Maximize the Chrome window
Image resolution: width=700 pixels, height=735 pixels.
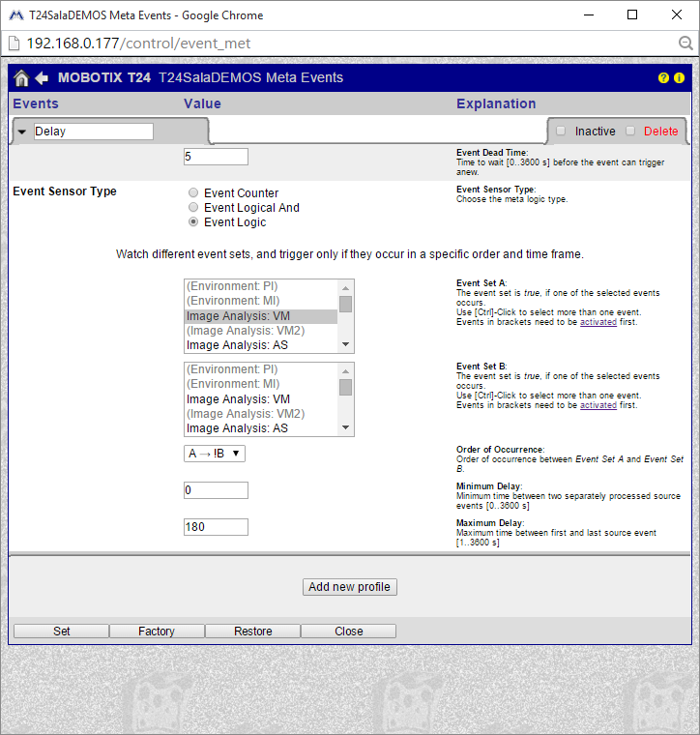point(632,15)
